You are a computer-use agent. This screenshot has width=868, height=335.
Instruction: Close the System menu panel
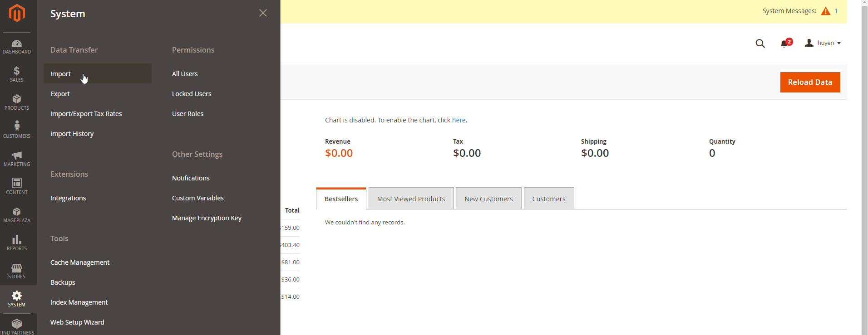263,13
